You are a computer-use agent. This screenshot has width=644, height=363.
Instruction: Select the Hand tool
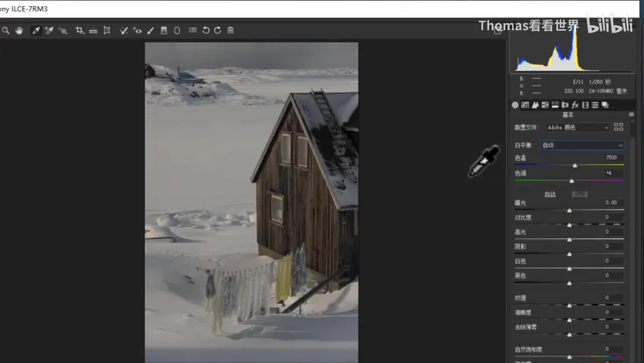pos(19,30)
